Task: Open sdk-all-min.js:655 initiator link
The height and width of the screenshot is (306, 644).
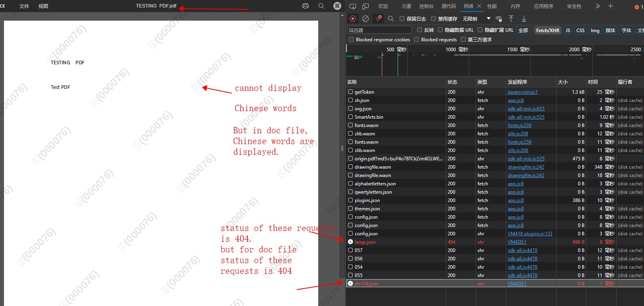Action: click(x=526, y=108)
